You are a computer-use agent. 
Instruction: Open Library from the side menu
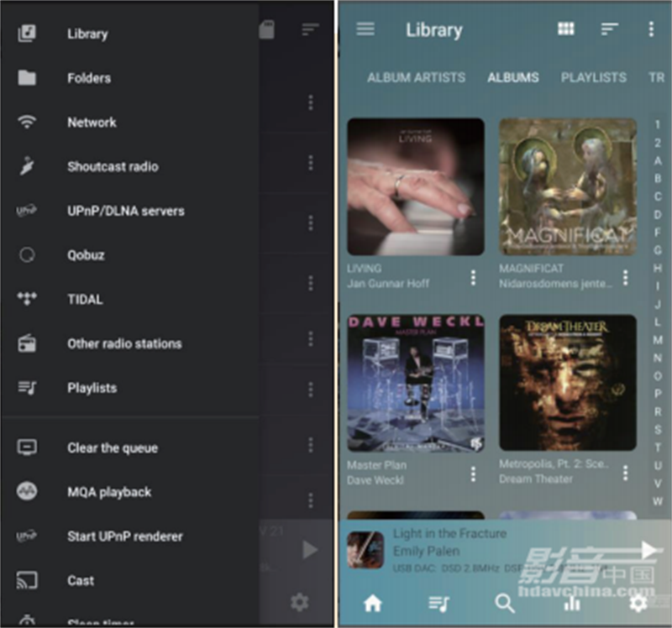point(88,34)
